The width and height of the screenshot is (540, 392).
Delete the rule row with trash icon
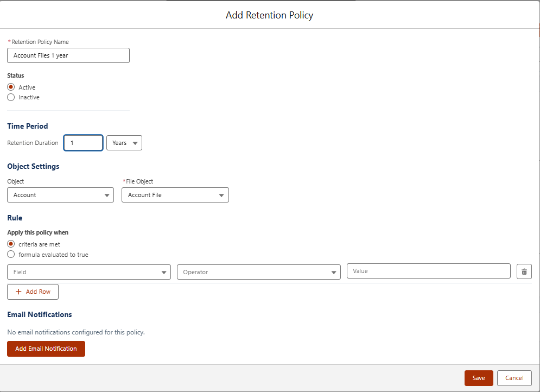click(524, 271)
